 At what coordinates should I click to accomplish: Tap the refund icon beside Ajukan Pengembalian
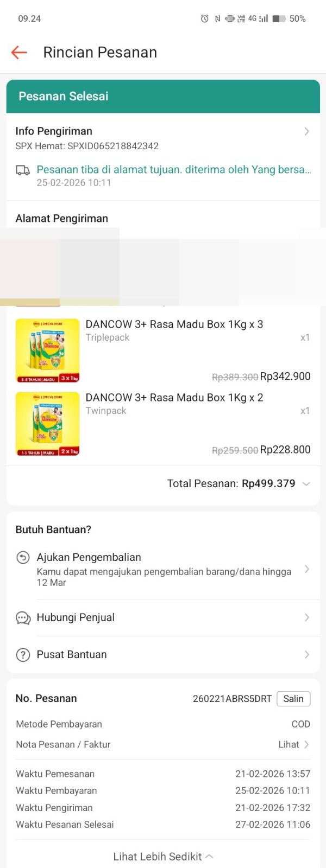coord(23,557)
